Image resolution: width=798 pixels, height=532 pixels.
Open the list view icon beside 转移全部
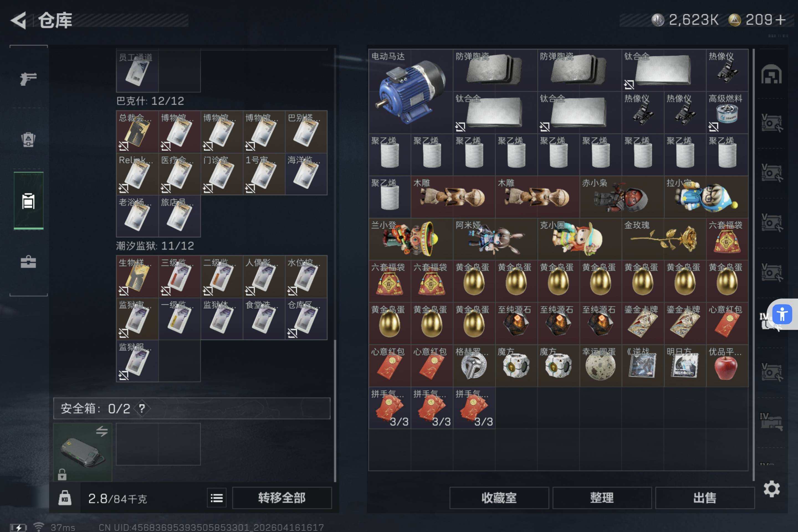pos(216,498)
